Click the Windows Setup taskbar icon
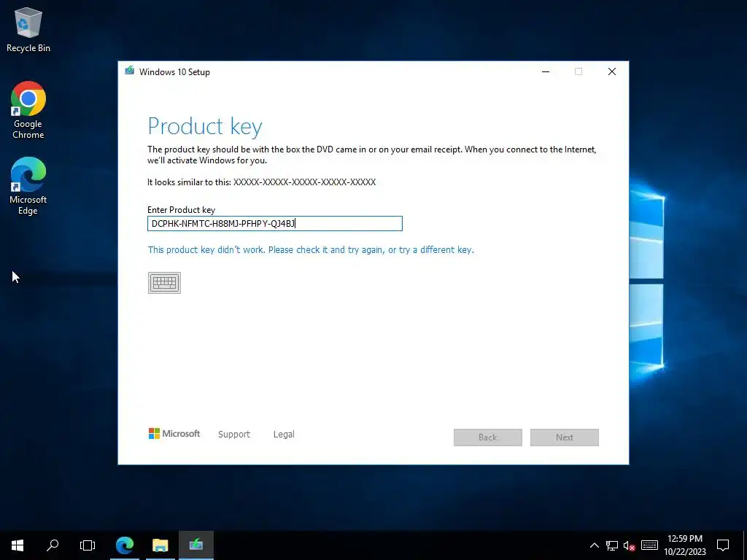The height and width of the screenshot is (560, 747). [x=196, y=545]
